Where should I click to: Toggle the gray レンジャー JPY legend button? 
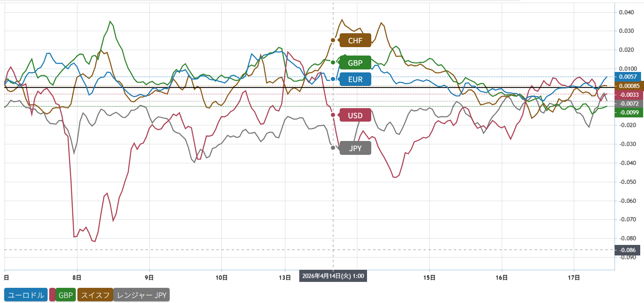[142, 295]
